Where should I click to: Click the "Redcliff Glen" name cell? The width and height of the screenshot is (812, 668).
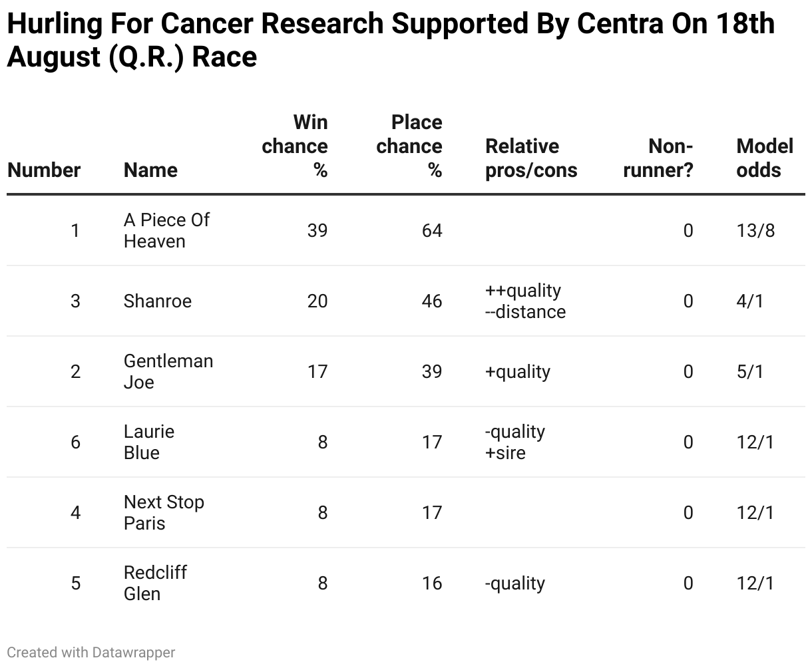click(x=155, y=583)
